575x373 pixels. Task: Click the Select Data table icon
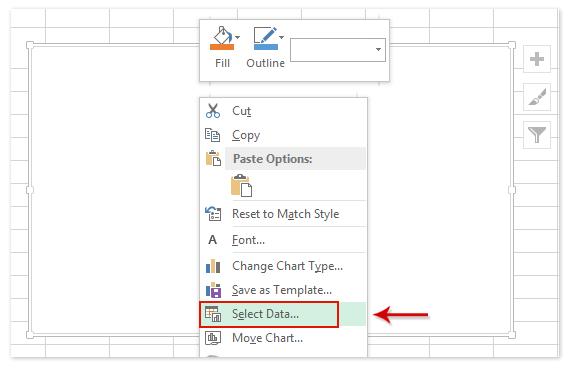tap(213, 314)
